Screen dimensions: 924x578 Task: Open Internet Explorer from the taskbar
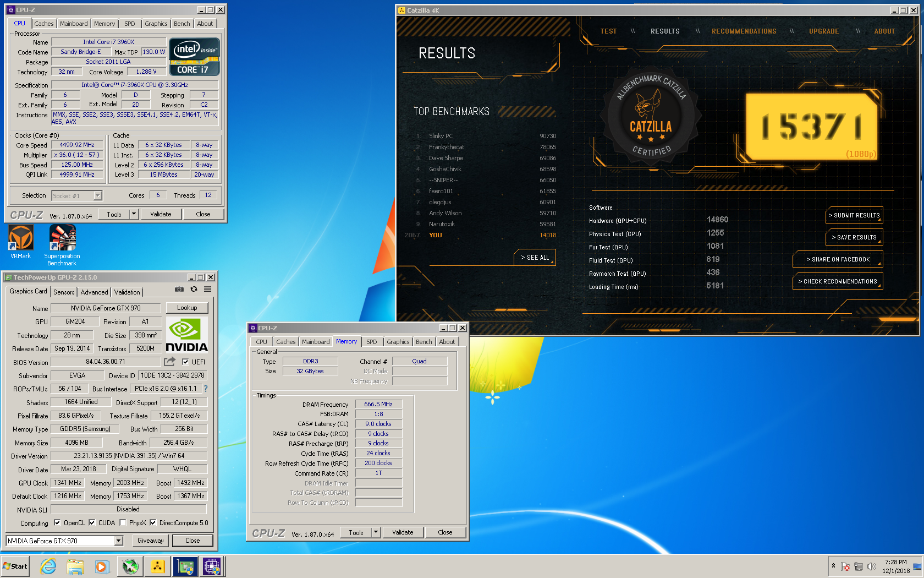click(x=48, y=566)
